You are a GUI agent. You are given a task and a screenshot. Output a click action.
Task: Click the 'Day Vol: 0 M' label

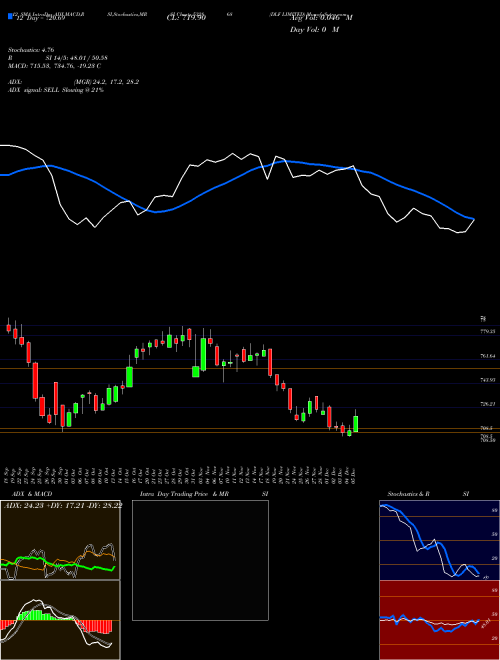click(314, 30)
